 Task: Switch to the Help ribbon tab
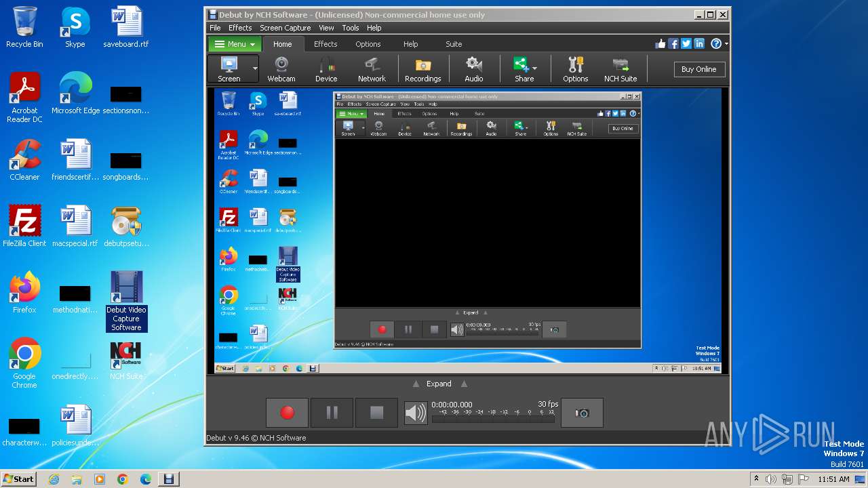411,44
